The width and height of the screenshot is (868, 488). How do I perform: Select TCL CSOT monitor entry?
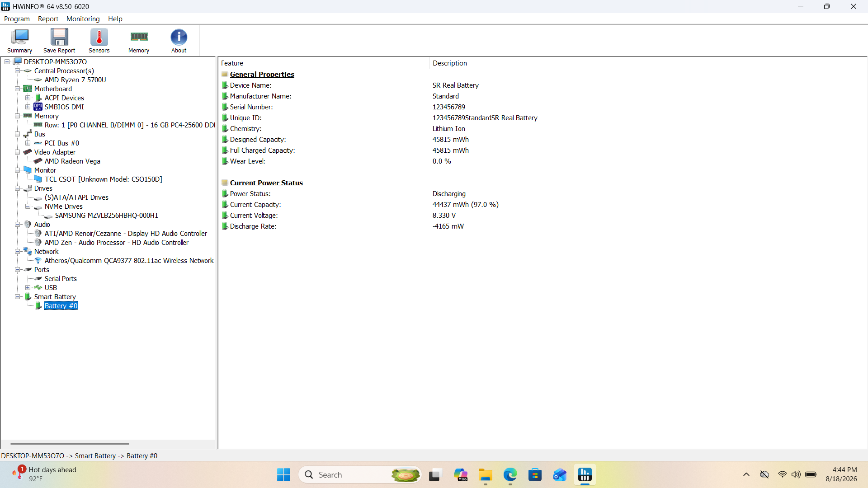tap(103, 179)
